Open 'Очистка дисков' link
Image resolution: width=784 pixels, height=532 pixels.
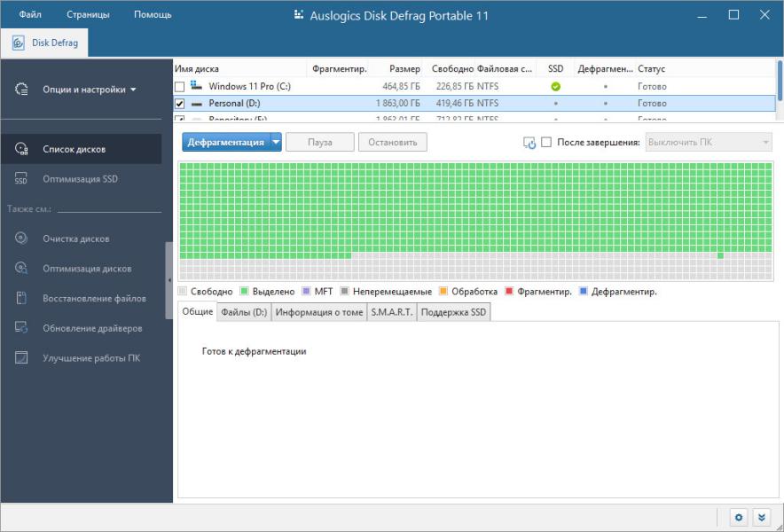coord(76,239)
